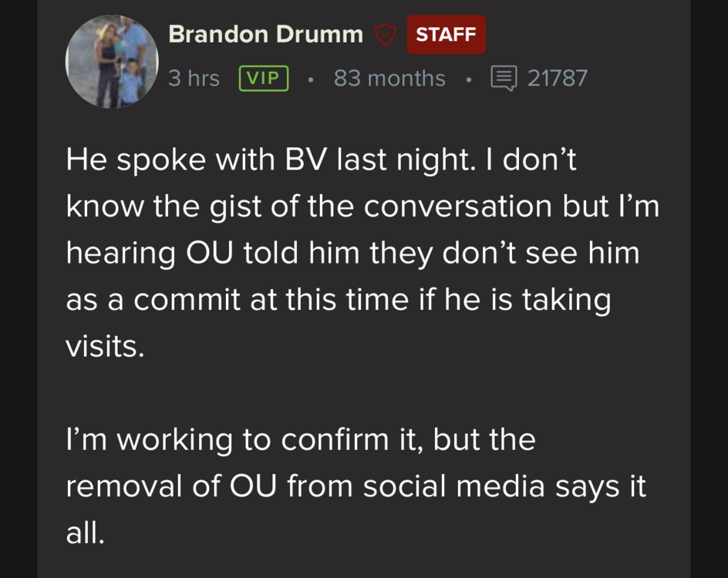Viewport: 728px width, 578px height.
Task: Click the word 'visits.' in the post
Action: 105,346
